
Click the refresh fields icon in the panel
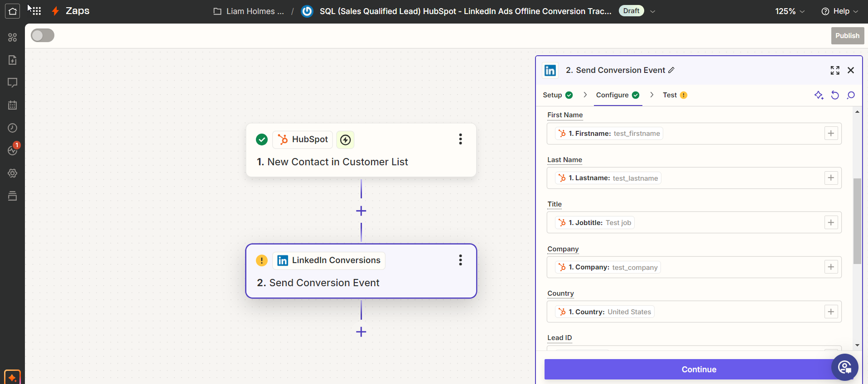click(835, 95)
